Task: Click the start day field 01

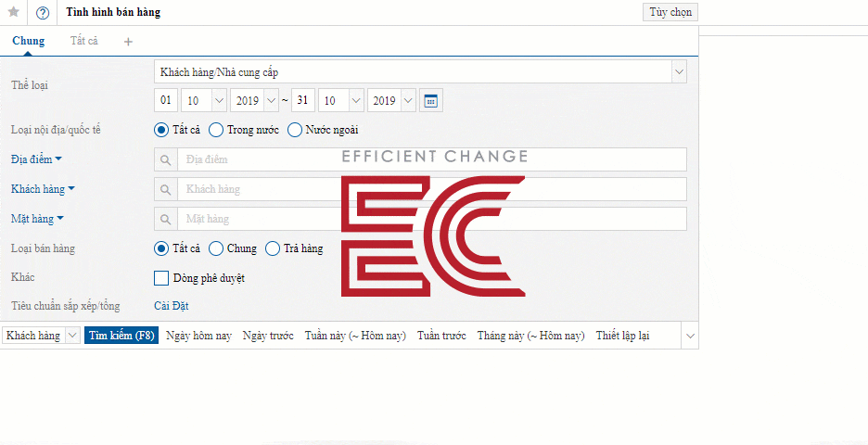Action: [x=165, y=101]
